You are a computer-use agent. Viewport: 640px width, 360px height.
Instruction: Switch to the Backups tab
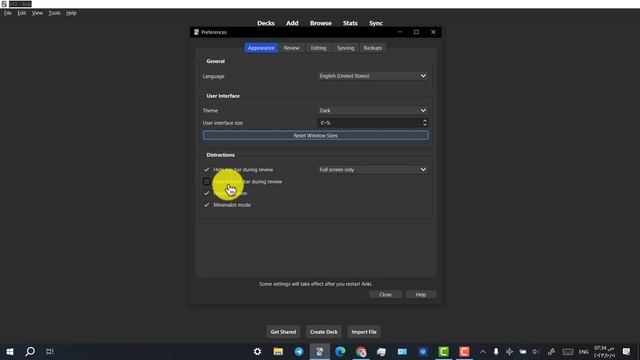(373, 48)
